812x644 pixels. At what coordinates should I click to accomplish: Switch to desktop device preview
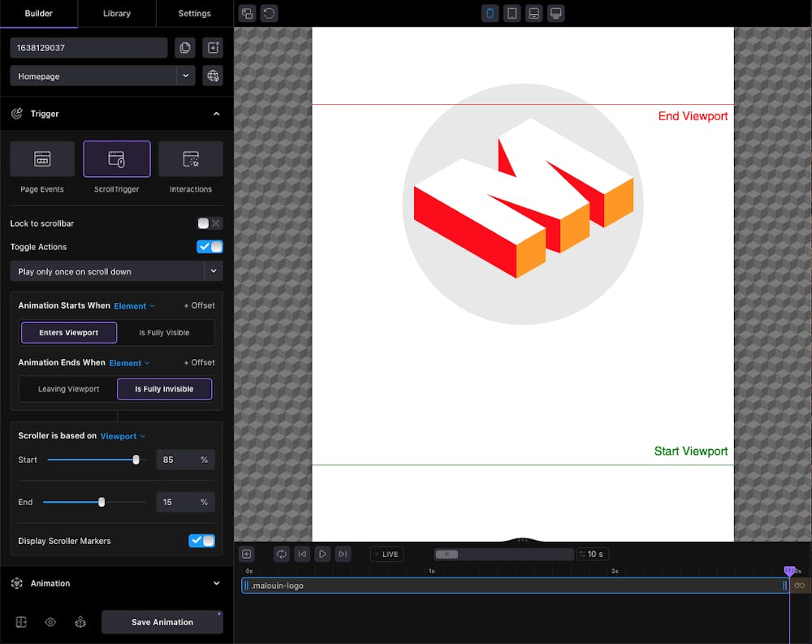pos(555,14)
